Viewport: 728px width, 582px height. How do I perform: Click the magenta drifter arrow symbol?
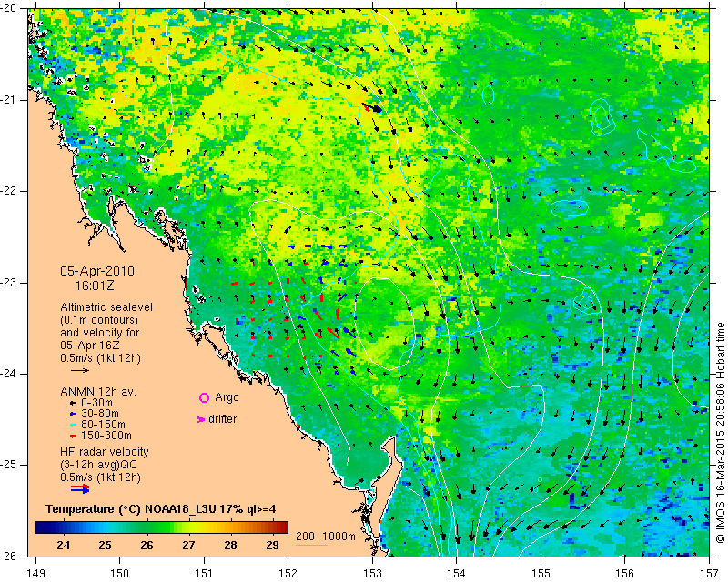[201, 419]
